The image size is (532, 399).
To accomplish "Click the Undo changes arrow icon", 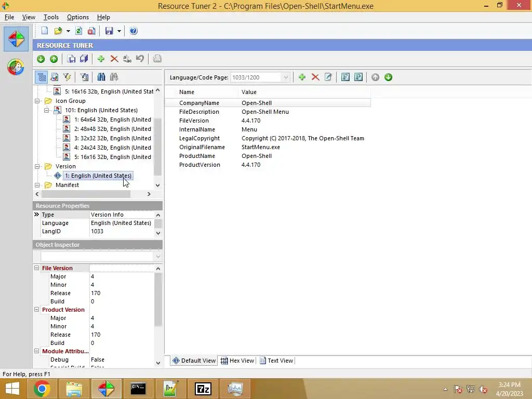I will click(x=140, y=59).
